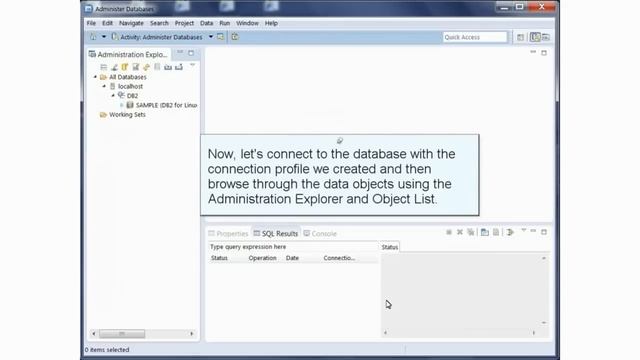This screenshot has height=360, width=640.
Task: Click the seventh icon in the Administration Explorer toolbar
Action: 168,67
